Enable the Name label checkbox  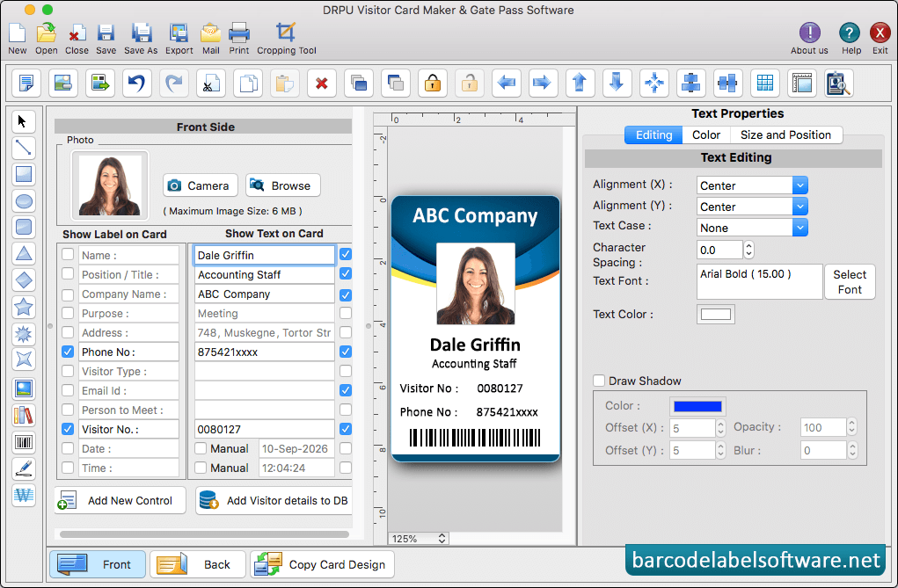tap(68, 254)
